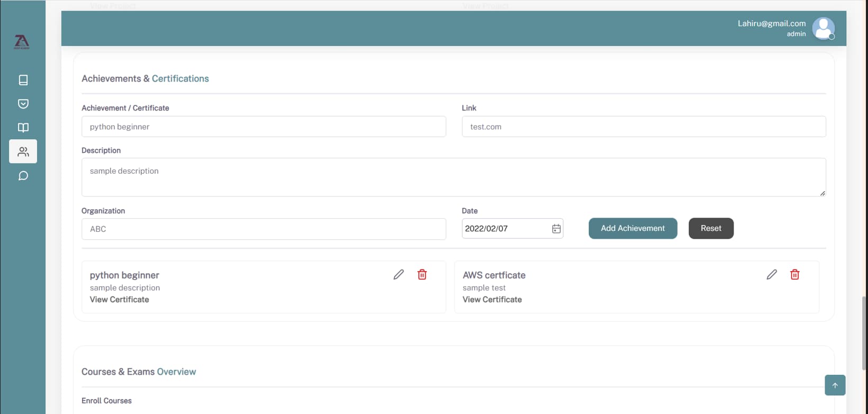This screenshot has width=868, height=414.
Task: Focus the Achievement / Certificate field
Action: coord(264,127)
